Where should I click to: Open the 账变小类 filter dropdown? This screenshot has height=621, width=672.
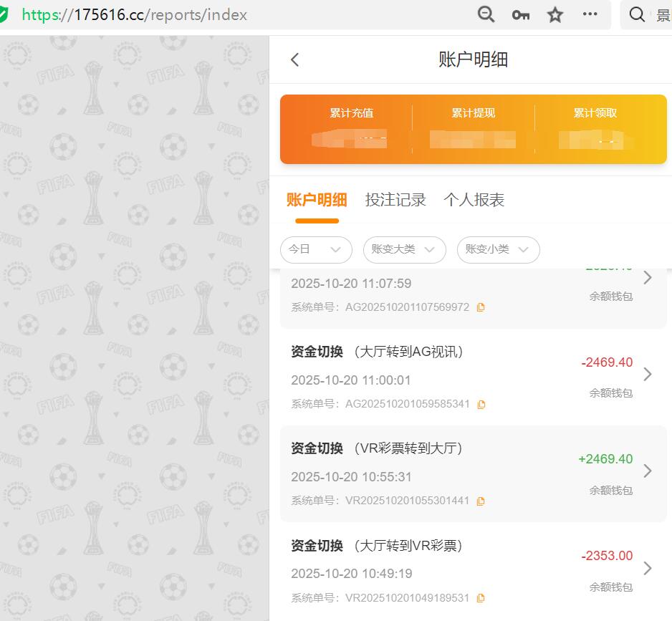[498, 250]
